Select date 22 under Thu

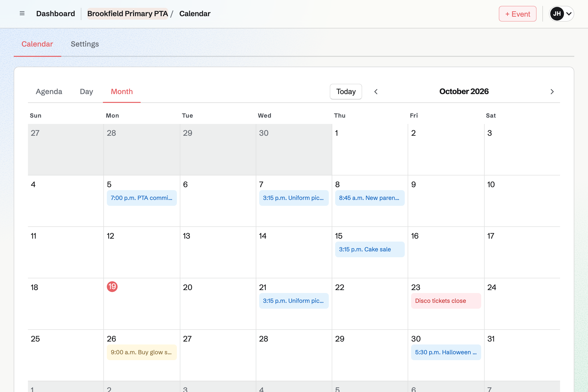click(340, 287)
